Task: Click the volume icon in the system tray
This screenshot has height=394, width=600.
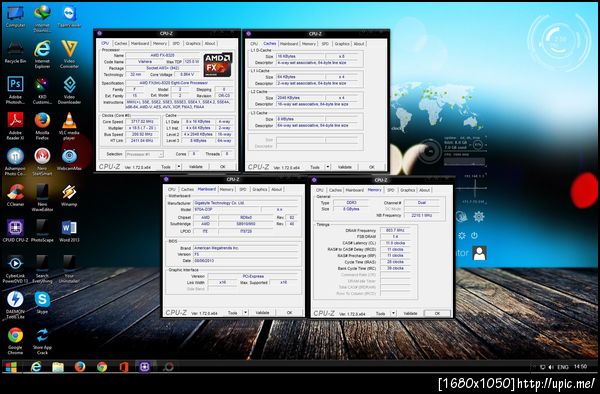Action: [551, 367]
